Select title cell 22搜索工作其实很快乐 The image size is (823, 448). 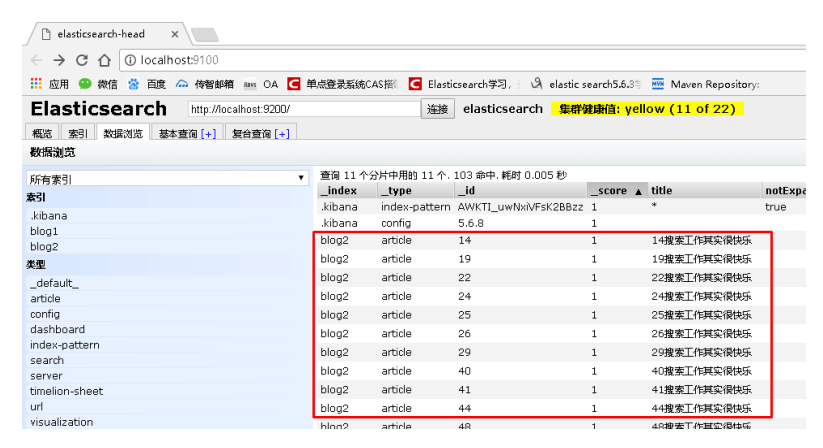[x=702, y=278]
